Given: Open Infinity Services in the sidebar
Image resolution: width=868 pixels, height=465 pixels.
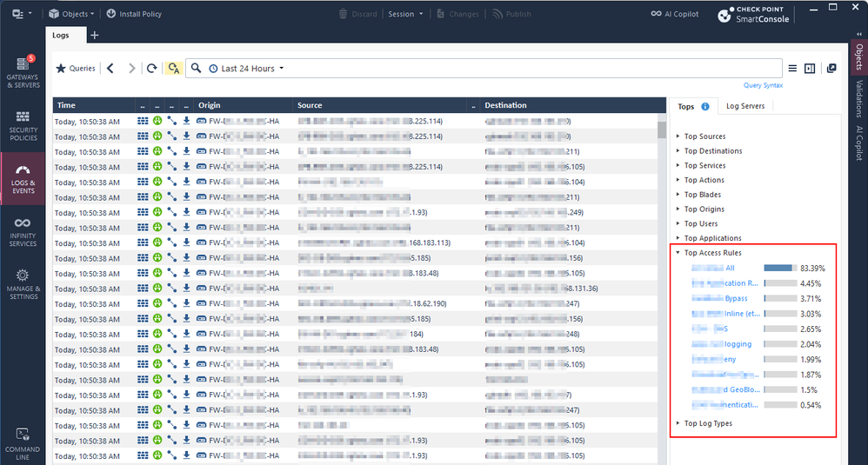Looking at the screenshot, I should click(x=23, y=231).
